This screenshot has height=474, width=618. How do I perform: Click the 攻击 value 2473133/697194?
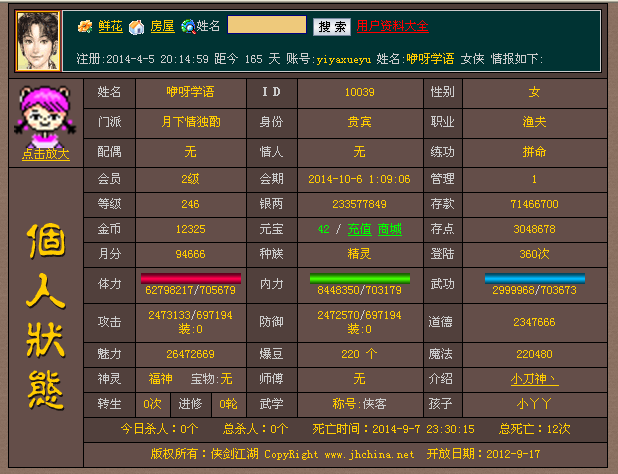coord(190,315)
